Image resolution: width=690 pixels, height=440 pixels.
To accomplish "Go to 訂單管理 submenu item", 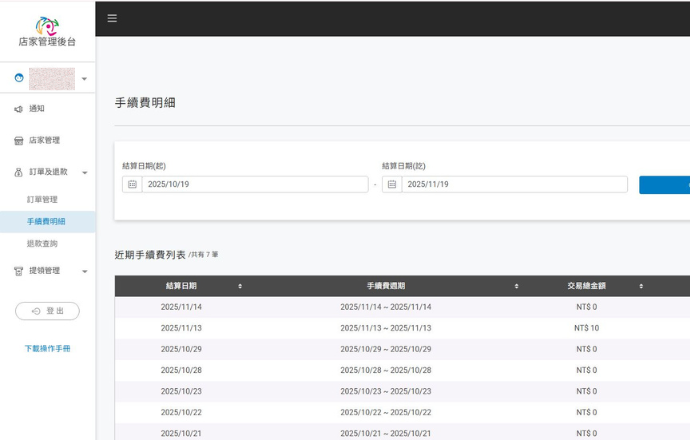I will tap(42, 200).
